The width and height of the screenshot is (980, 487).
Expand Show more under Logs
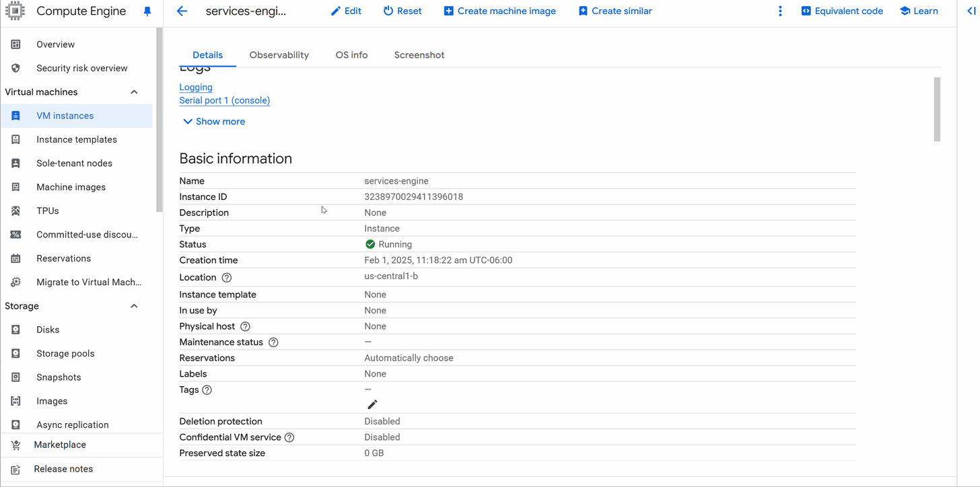pos(214,122)
